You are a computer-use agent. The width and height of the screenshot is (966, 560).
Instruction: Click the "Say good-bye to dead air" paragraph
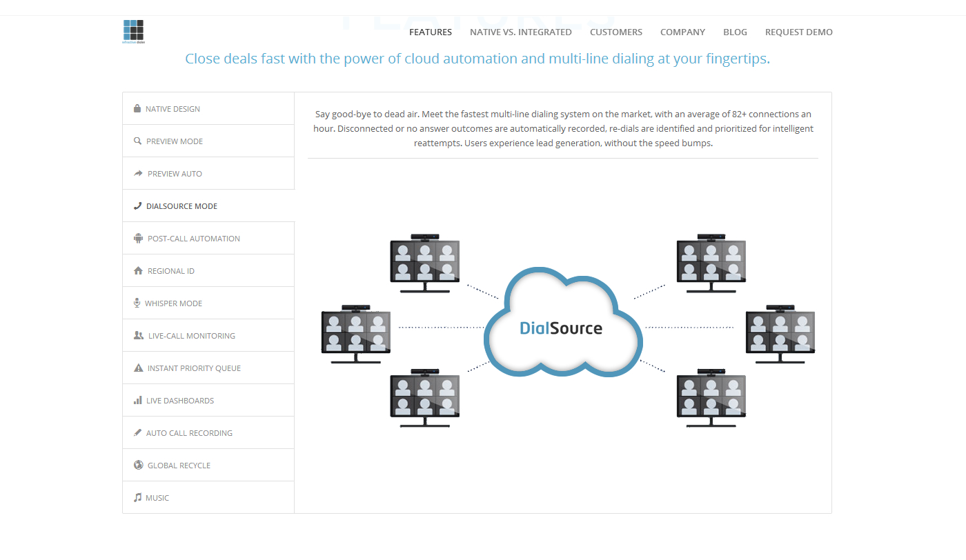(x=563, y=128)
